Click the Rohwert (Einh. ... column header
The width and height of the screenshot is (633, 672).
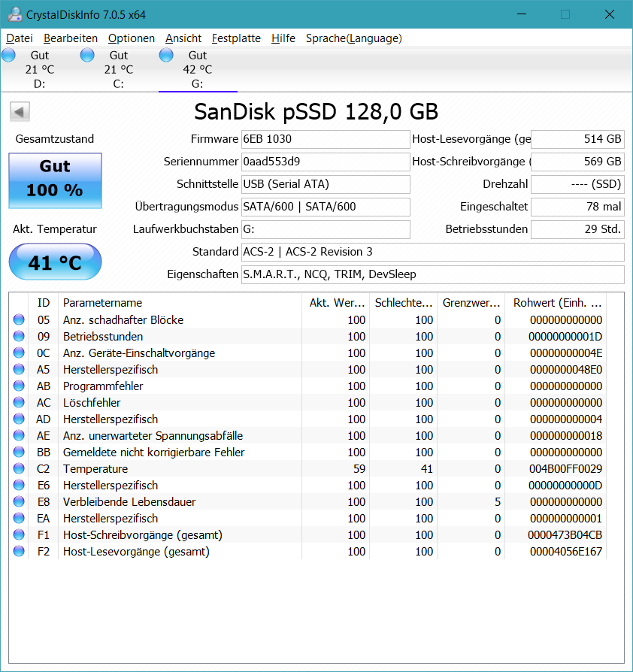(556, 303)
